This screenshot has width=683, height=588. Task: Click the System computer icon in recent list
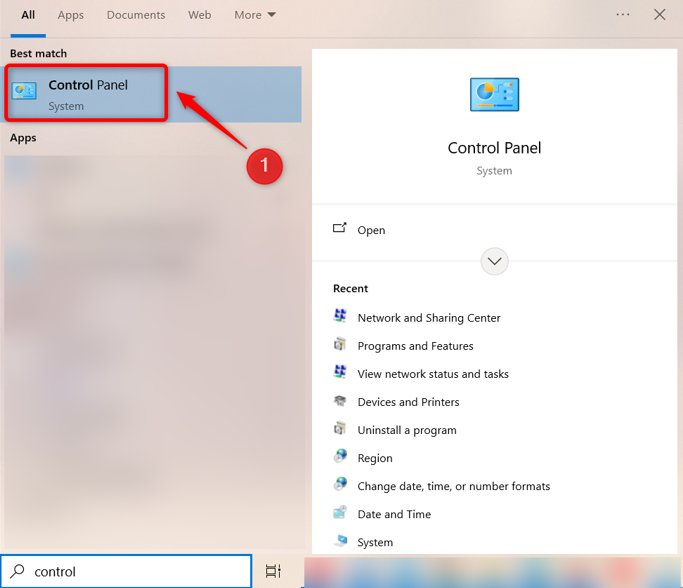coord(340,540)
